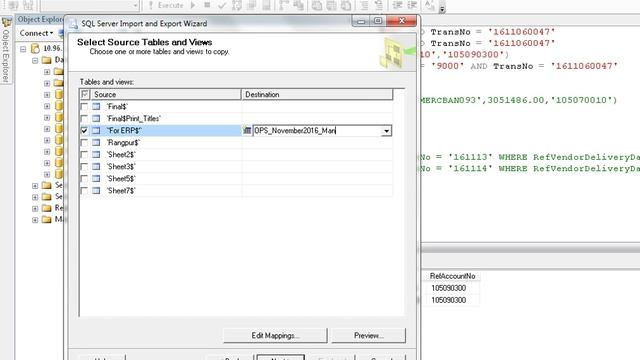Click the Parse checkmark icon in toolbar
The width and height of the screenshot is (640, 360).
(x=222, y=6)
